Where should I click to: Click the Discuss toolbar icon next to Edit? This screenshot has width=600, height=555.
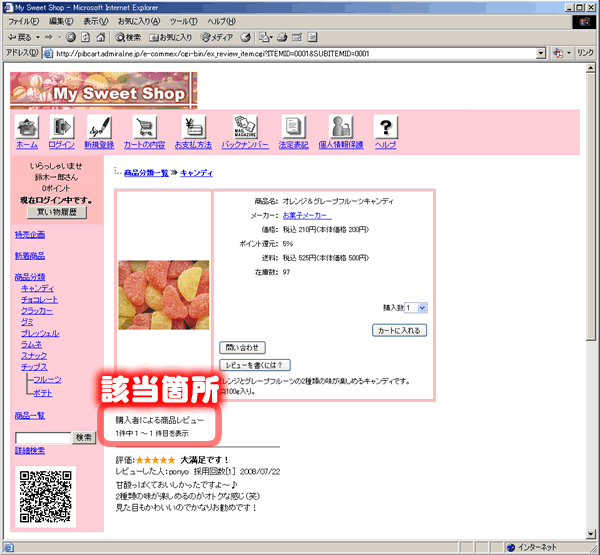click(313, 37)
